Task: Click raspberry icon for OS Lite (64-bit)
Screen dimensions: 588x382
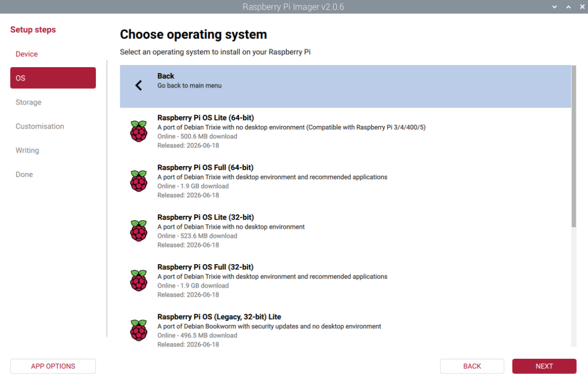Action: (139, 131)
